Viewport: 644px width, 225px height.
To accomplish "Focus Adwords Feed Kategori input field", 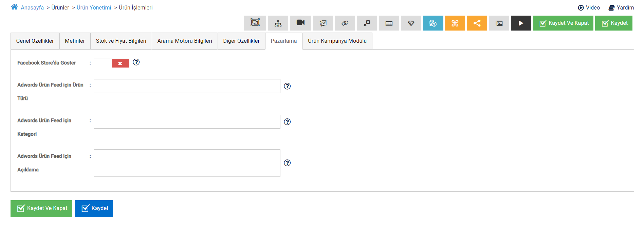I will pos(187,122).
